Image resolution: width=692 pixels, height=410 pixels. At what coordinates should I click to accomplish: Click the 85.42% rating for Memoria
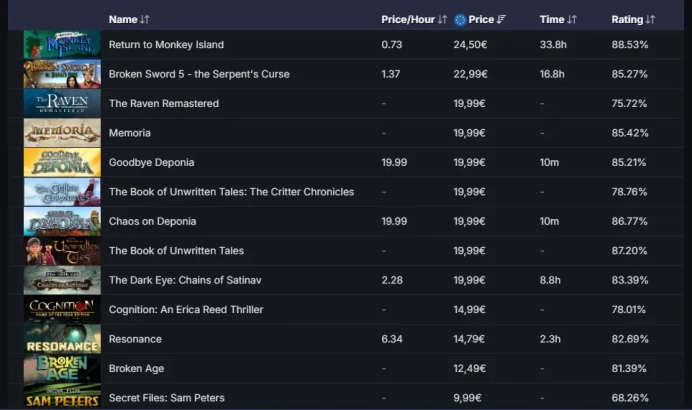point(630,133)
